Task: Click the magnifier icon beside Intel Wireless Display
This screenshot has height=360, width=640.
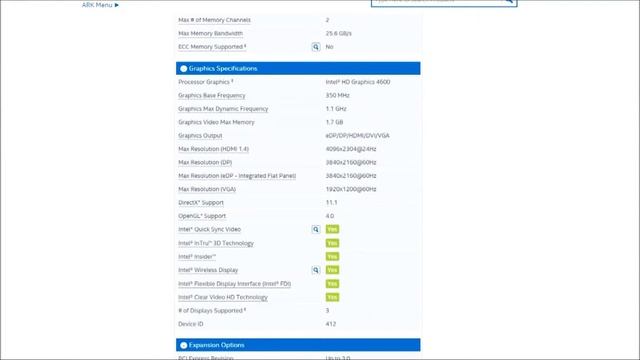Action: coord(316,270)
